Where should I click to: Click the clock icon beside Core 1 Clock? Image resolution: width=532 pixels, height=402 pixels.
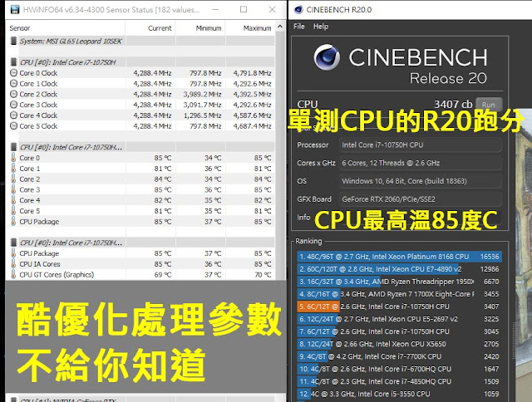click(x=13, y=83)
